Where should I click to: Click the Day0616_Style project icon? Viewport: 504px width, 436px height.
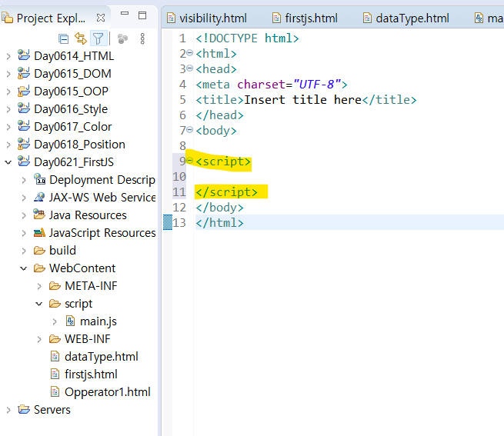pos(24,108)
